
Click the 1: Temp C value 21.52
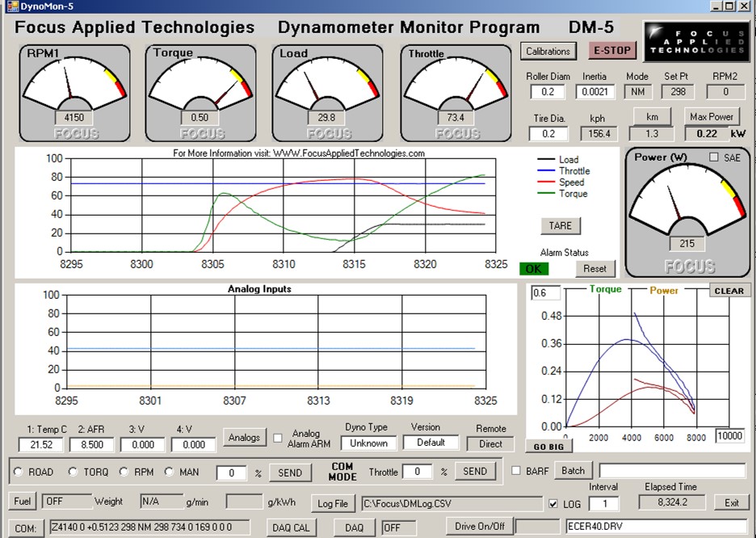41,444
